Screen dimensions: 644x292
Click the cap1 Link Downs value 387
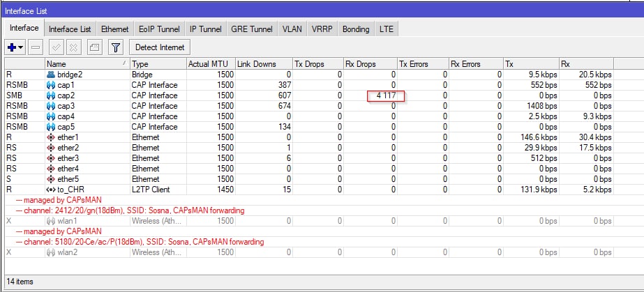[x=283, y=85]
